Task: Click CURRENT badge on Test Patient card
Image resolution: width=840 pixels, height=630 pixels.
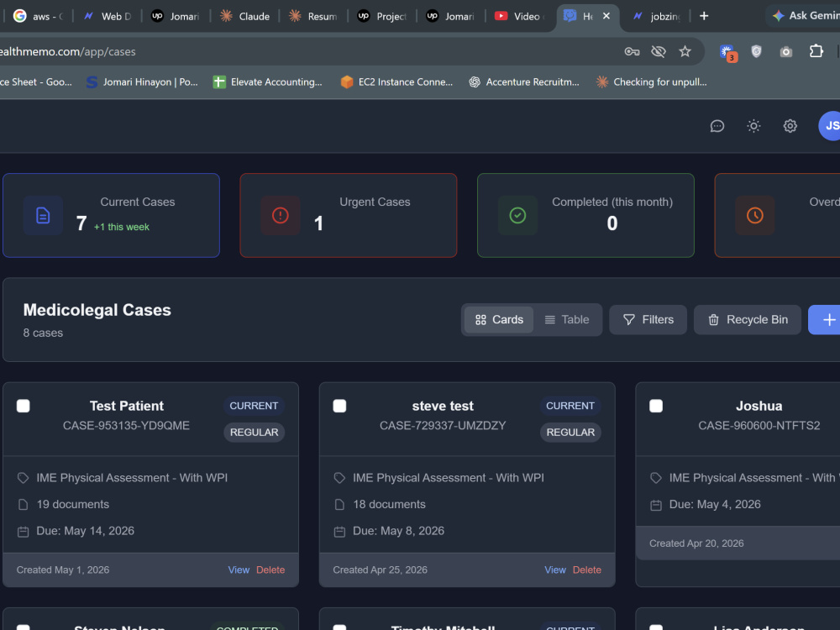Action: 254,406
